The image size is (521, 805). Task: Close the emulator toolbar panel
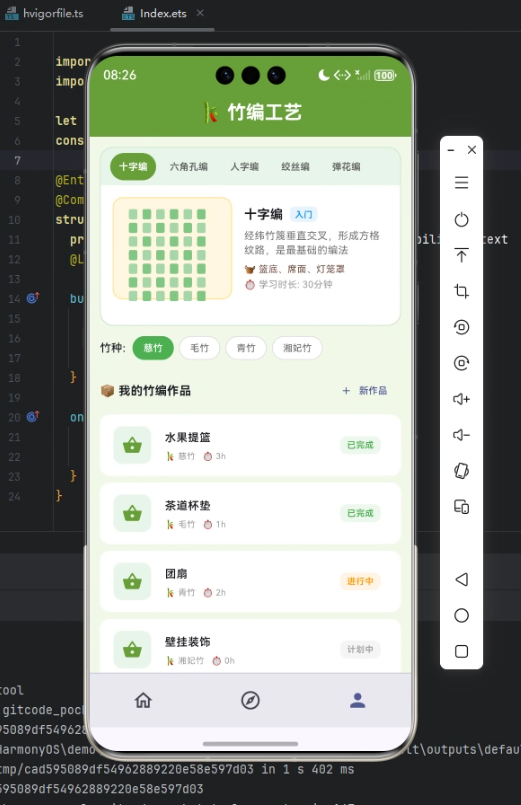point(472,150)
